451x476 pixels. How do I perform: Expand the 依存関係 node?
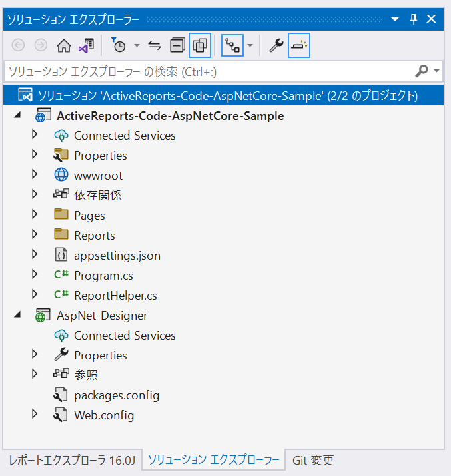pos(35,194)
